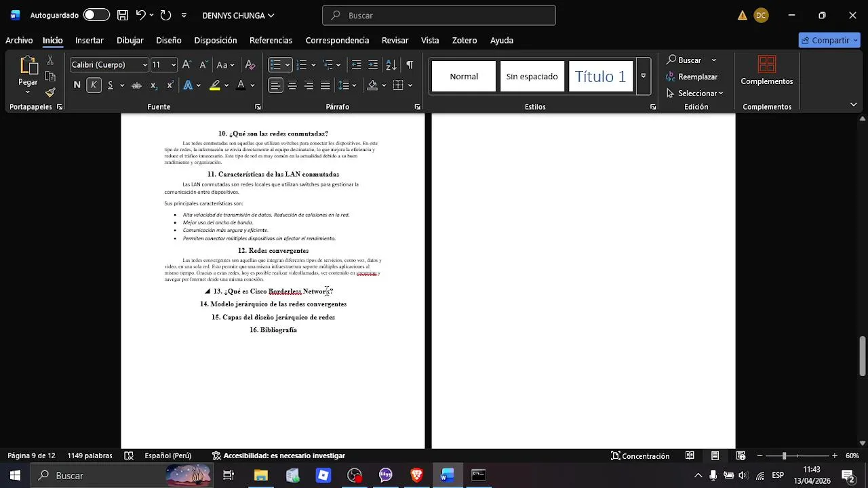Switch to the Referencias tab
The image size is (868, 488).
[x=271, y=40]
